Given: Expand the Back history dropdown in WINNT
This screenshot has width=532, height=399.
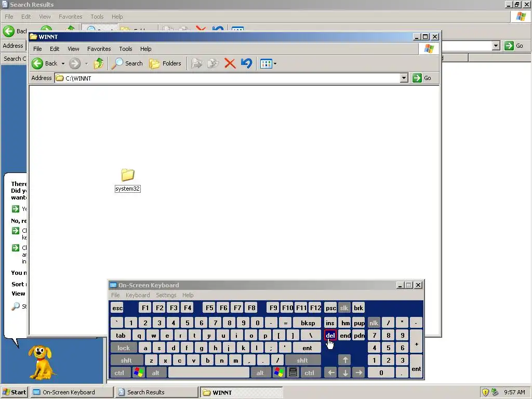Looking at the screenshot, I should click(63, 63).
